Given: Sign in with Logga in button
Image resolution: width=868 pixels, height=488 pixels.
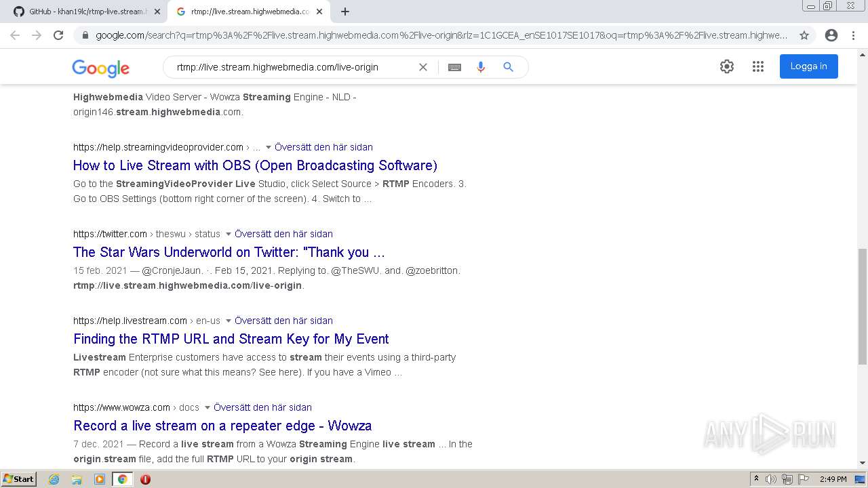Looking at the screenshot, I should (808, 66).
